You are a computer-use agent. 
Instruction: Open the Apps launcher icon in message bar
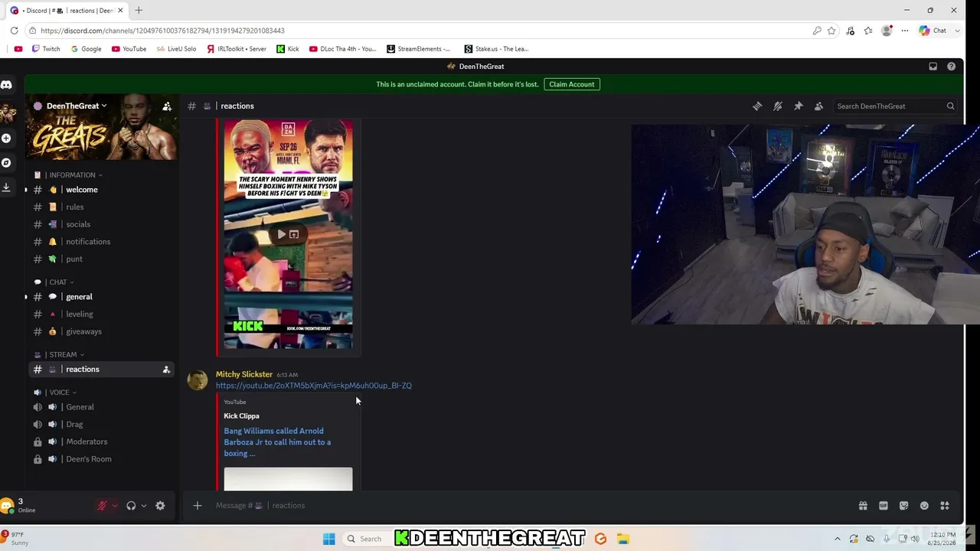click(945, 506)
